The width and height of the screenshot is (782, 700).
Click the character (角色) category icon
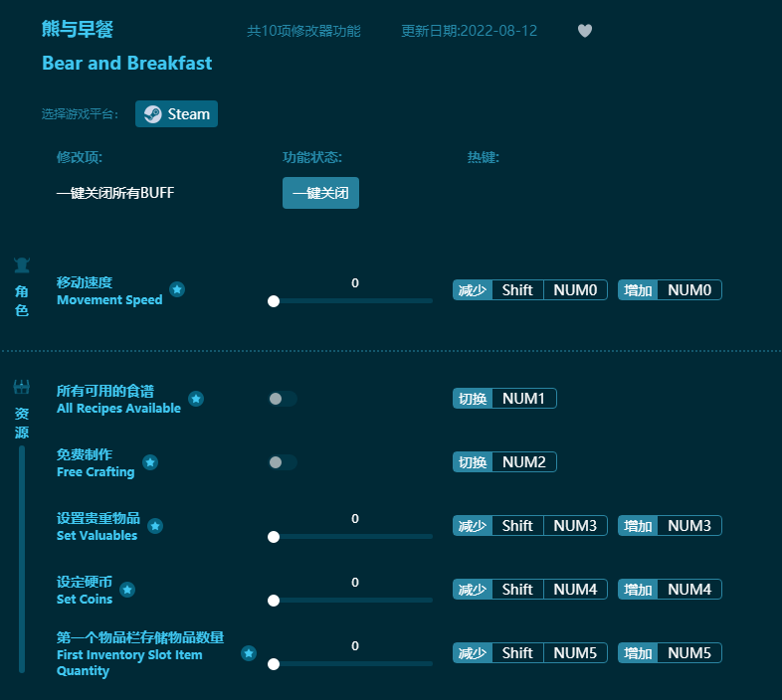(x=22, y=265)
